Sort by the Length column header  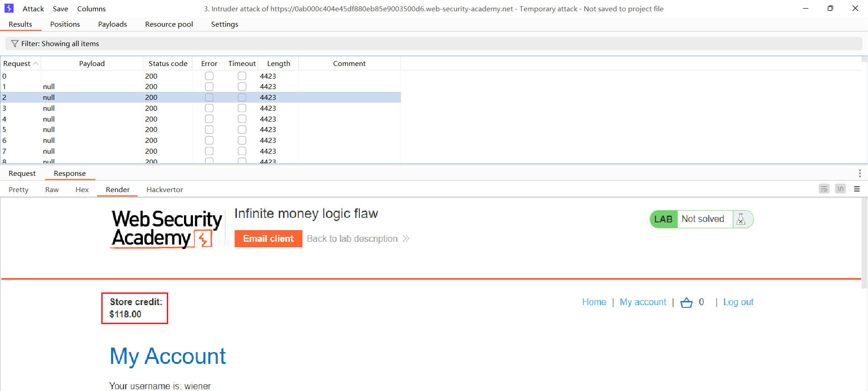click(x=278, y=63)
